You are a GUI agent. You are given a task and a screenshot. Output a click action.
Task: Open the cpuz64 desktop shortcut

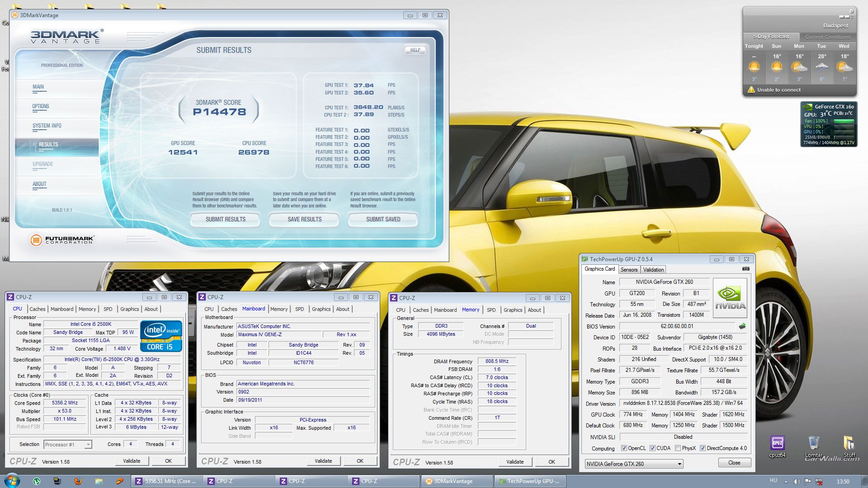[x=777, y=443]
